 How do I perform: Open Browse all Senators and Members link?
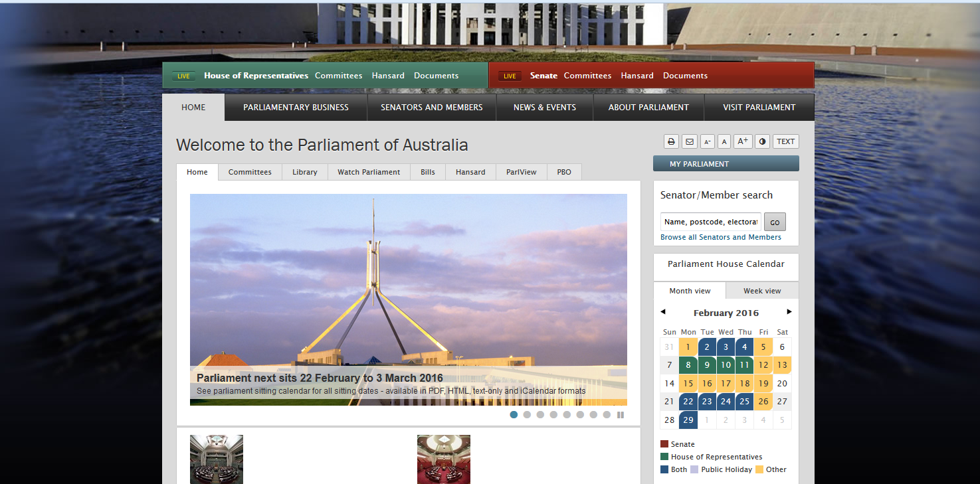[721, 237]
